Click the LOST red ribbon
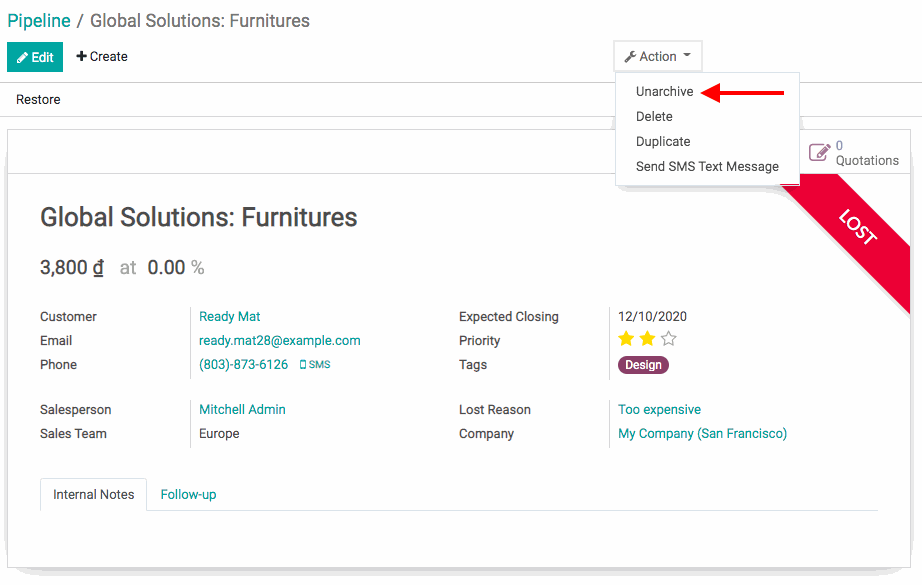 pos(857,229)
